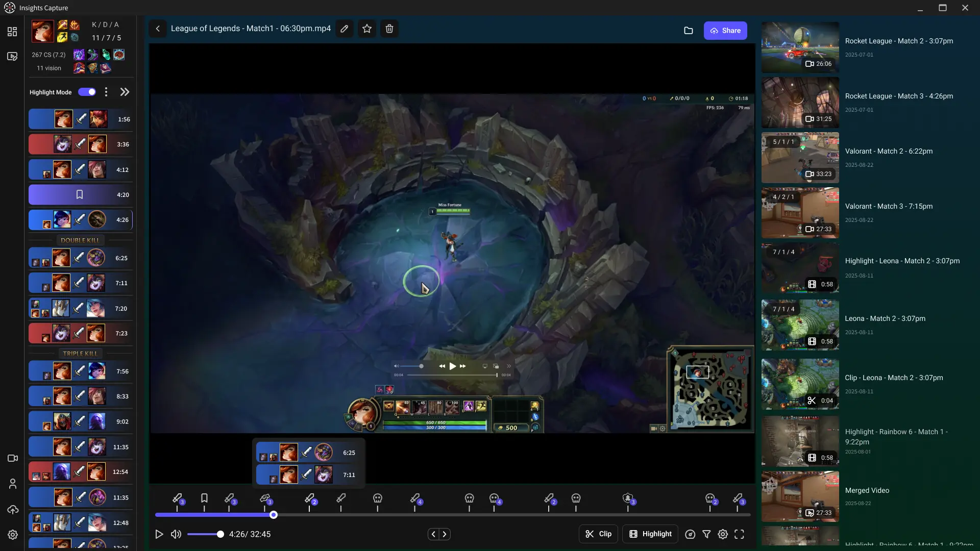The image size is (980, 551).
Task: Open player settings gear icon
Action: [x=723, y=534]
